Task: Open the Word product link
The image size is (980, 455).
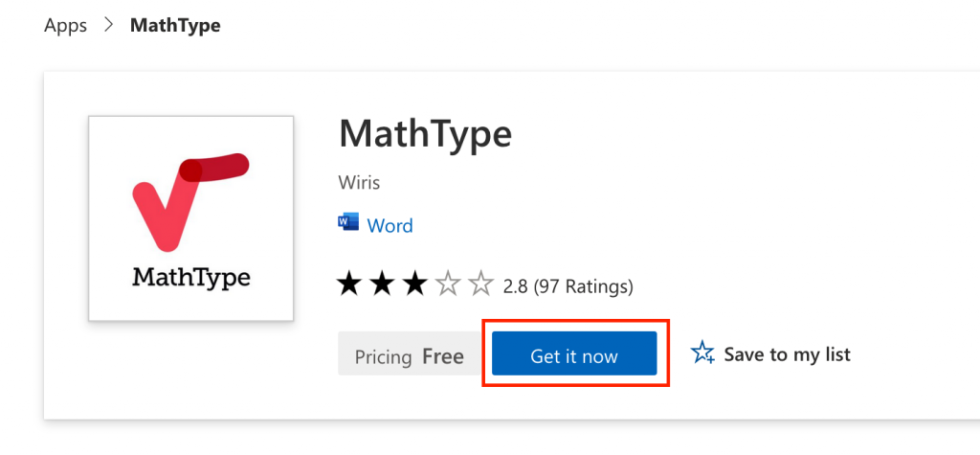Action: tap(390, 226)
